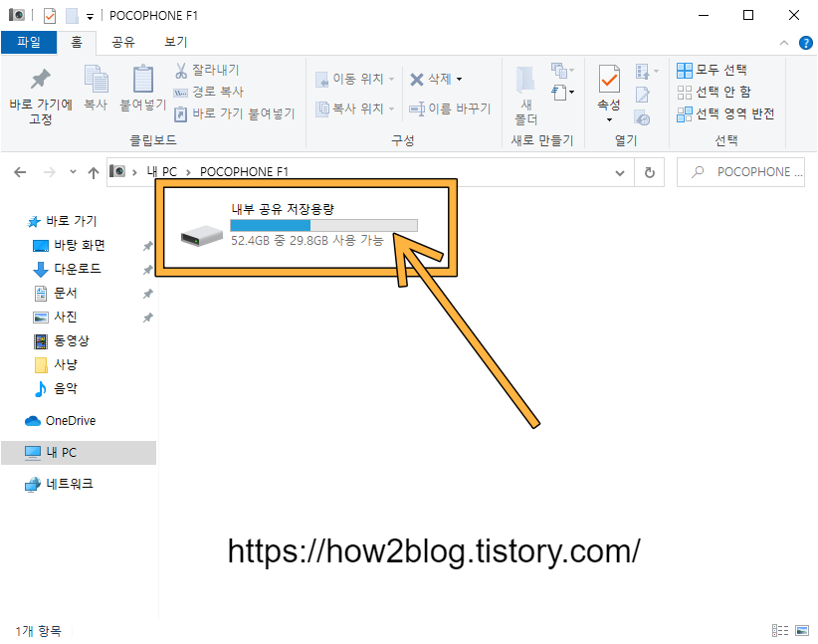Click the Up one level arrow
Image resolution: width=818 pixels, height=644 pixels.
point(94,172)
